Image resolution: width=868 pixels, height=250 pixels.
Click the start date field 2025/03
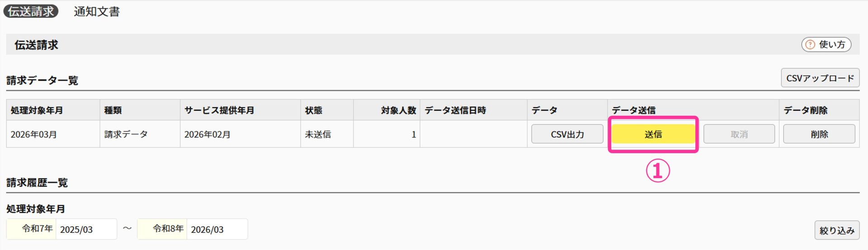click(86, 229)
